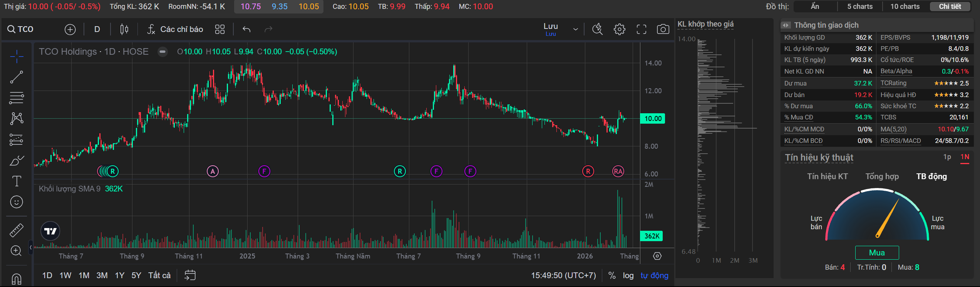Click the TCRating row label
Image resolution: width=980 pixels, height=287 pixels.
tap(893, 83)
